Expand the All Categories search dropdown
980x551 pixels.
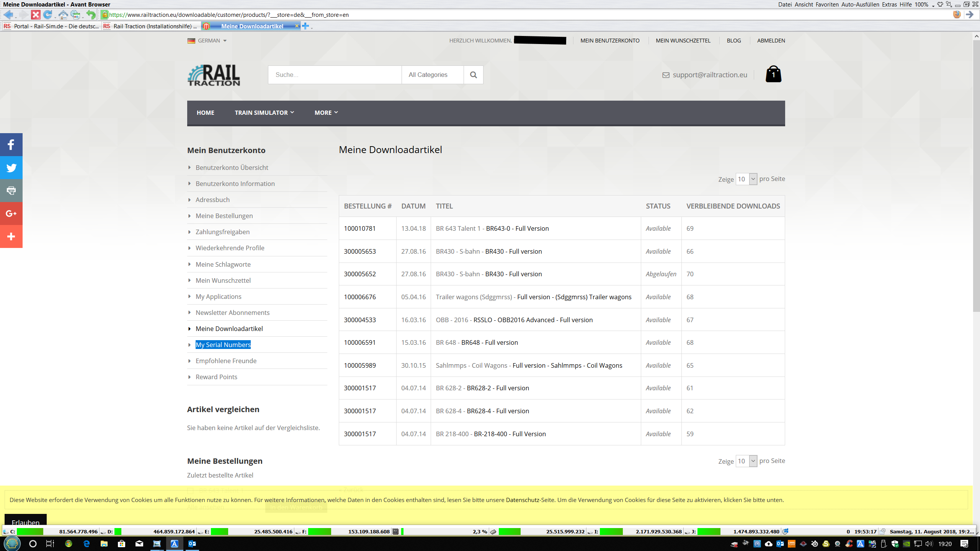[x=432, y=75]
